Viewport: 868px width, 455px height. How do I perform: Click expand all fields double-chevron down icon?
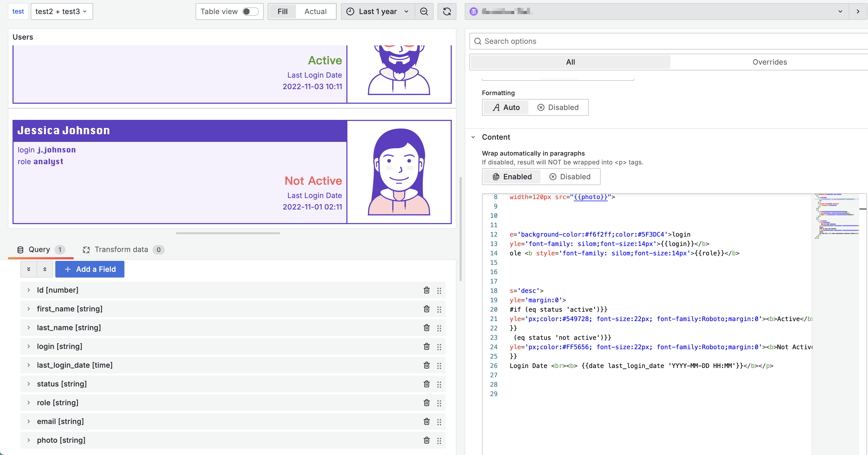pyautogui.click(x=29, y=269)
